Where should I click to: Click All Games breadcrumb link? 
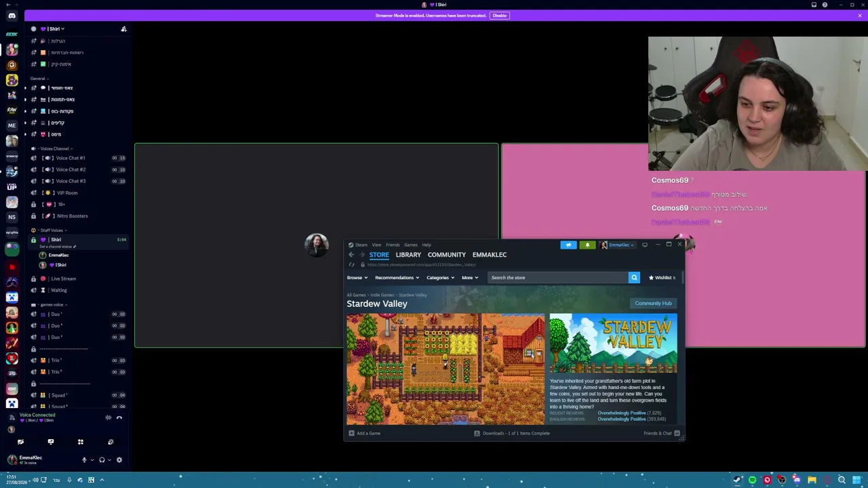[x=356, y=295]
